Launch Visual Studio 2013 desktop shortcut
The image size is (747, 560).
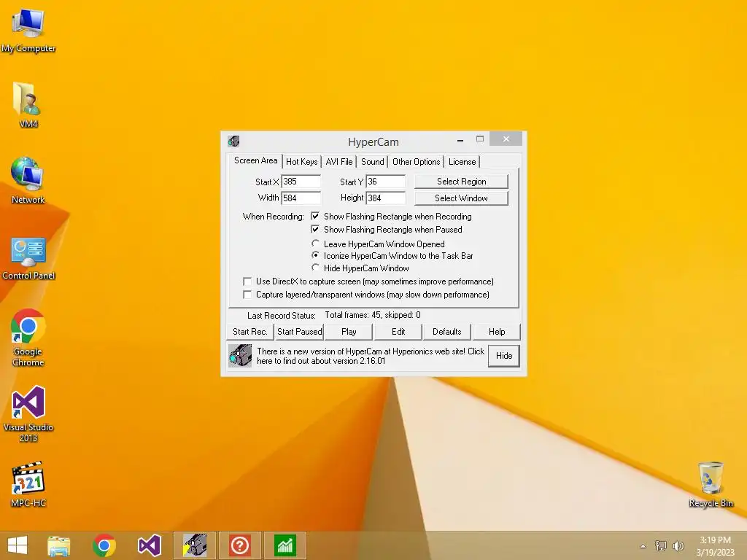28,413
